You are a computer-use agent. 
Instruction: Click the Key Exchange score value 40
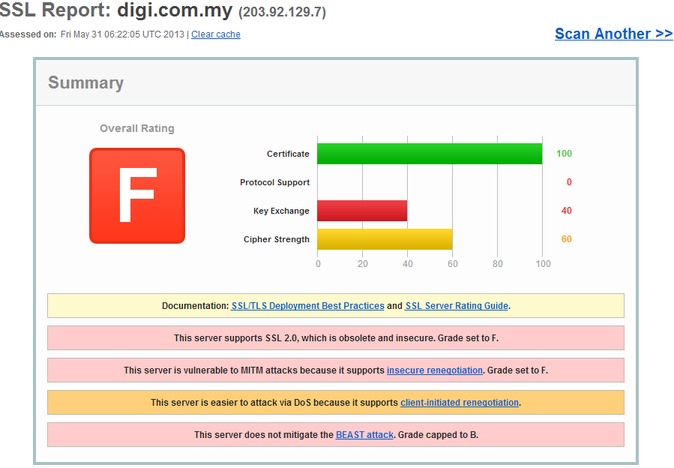567,211
